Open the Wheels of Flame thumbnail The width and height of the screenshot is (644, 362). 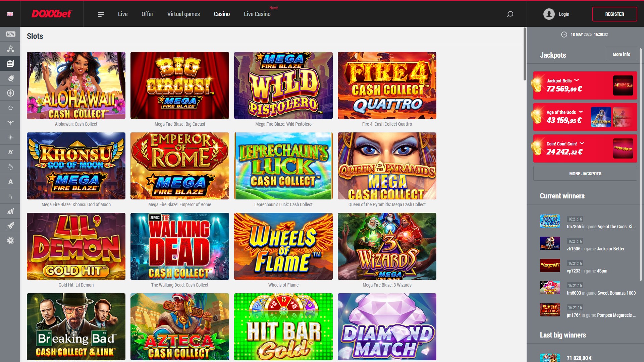[x=283, y=246]
